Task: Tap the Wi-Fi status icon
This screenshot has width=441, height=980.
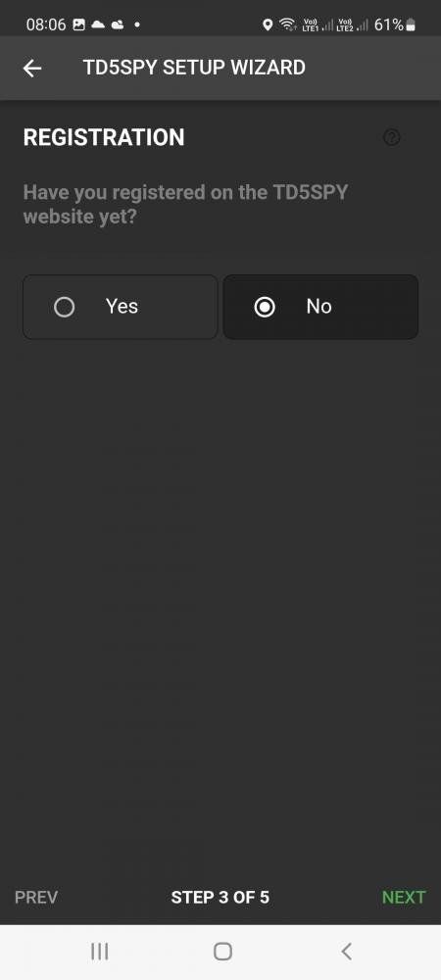Action: tap(287, 25)
